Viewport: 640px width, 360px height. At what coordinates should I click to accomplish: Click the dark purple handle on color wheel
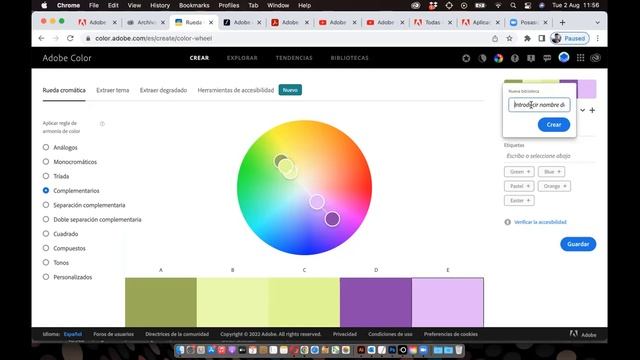[x=332, y=219]
